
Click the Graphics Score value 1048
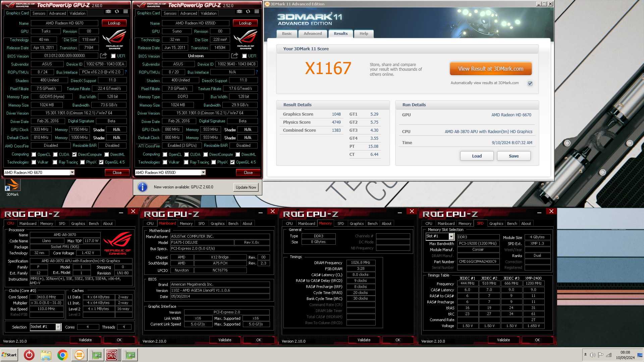point(336,114)
